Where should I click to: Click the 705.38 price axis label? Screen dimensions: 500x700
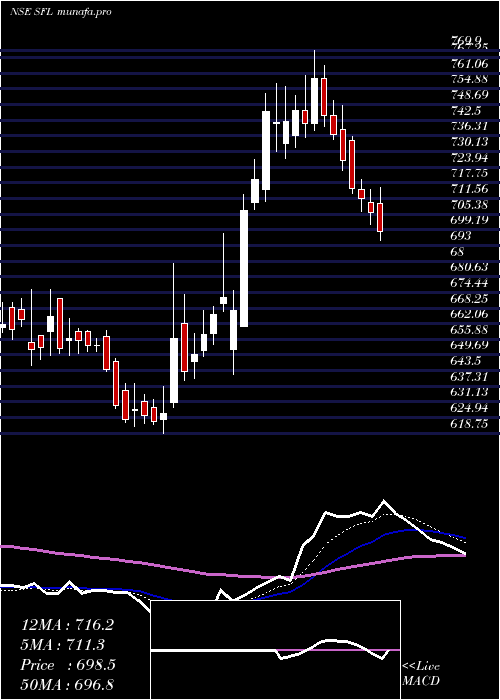pyautogui.click(x=469, y=204)
